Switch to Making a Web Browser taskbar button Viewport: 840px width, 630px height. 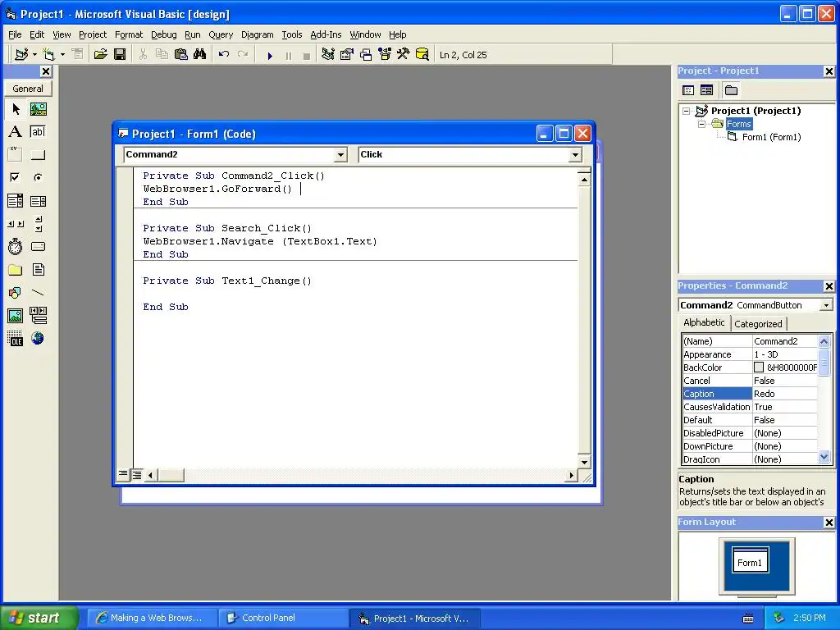pos(152,618)
